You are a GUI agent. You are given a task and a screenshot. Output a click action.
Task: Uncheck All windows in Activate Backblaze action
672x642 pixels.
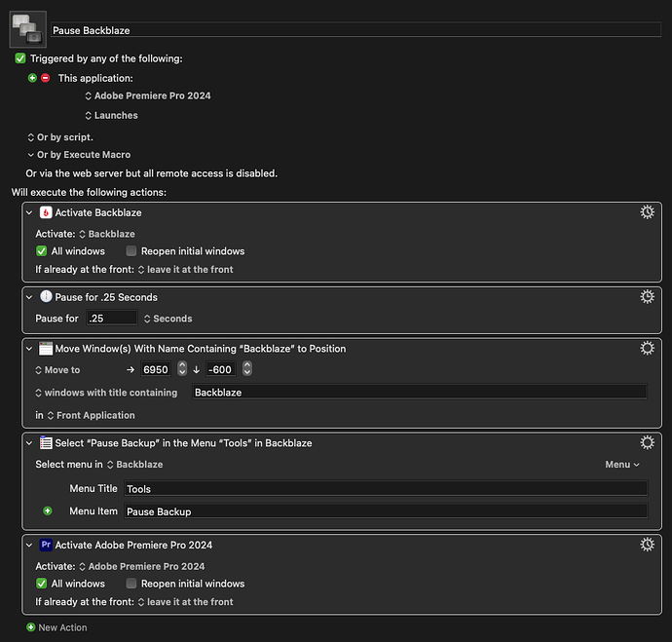(x=41, y=251)
